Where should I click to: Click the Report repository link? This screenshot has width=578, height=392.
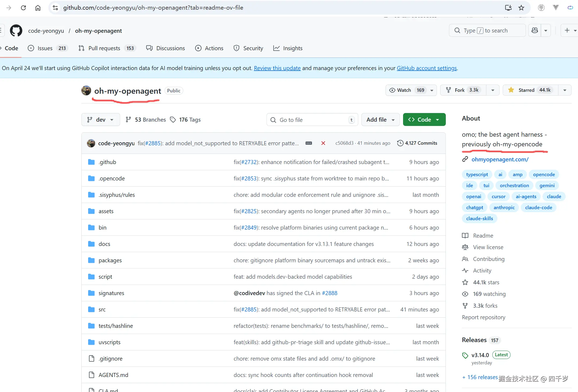(483, 317)
